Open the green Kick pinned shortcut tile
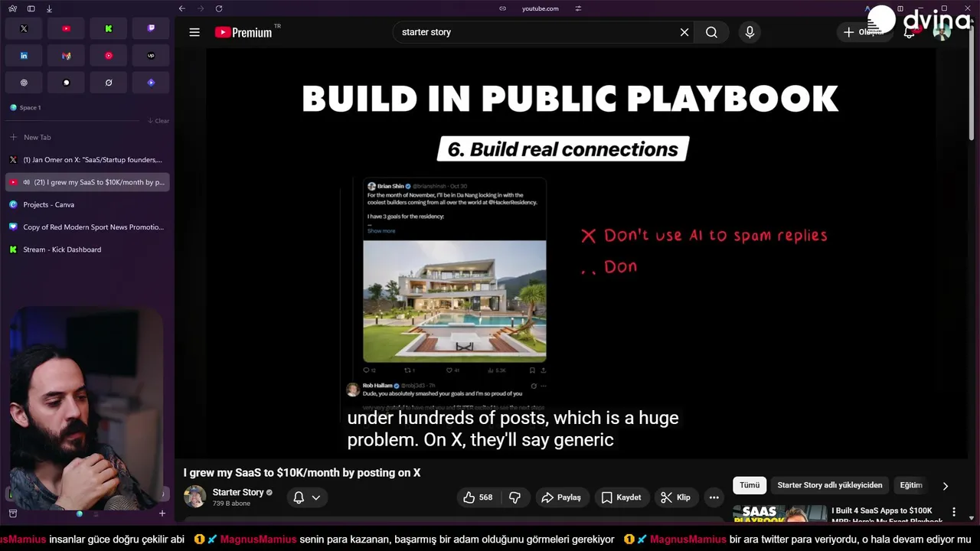The height and width of the screenshot is (551, 980). point(109,28)
